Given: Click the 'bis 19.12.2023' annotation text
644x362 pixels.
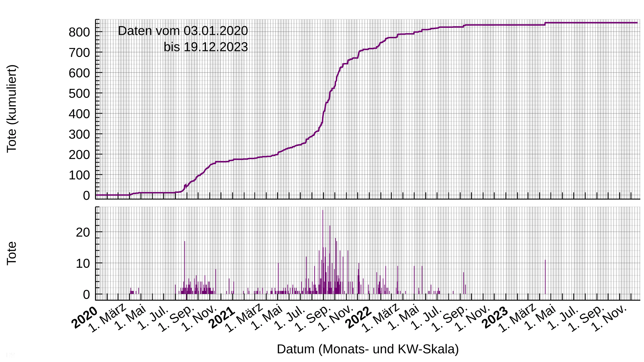Looking at the screenshot, I should [206, 47].
